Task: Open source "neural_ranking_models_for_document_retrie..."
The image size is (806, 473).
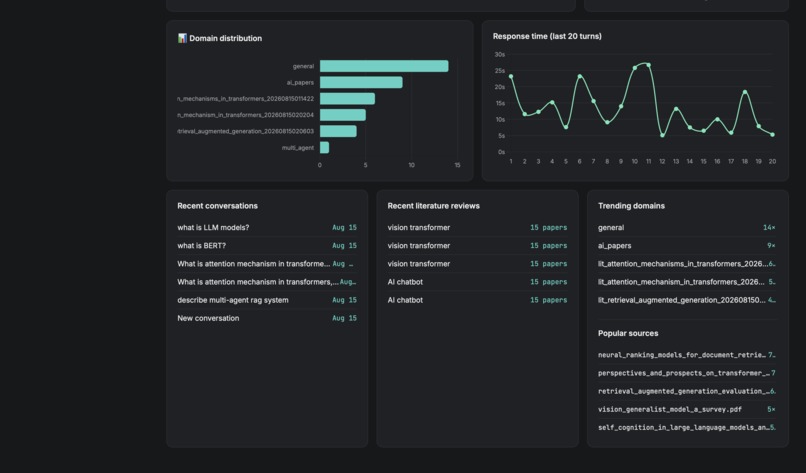Action: point(687,355)
